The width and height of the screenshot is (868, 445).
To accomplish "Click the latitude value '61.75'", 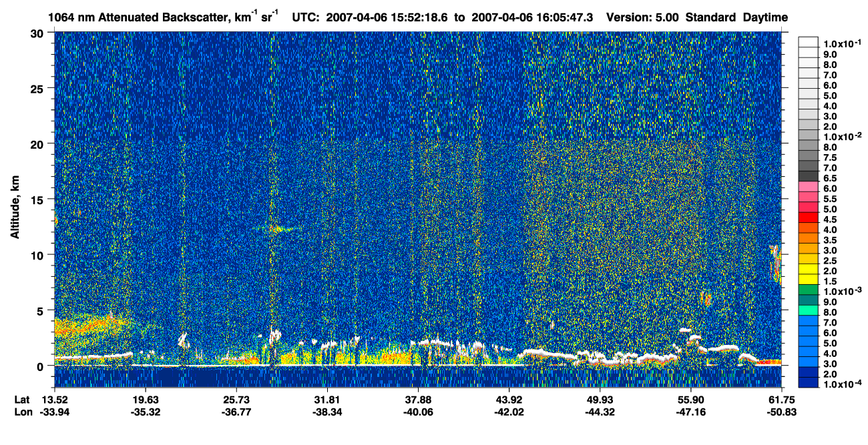I will click(x=781, y=400).
